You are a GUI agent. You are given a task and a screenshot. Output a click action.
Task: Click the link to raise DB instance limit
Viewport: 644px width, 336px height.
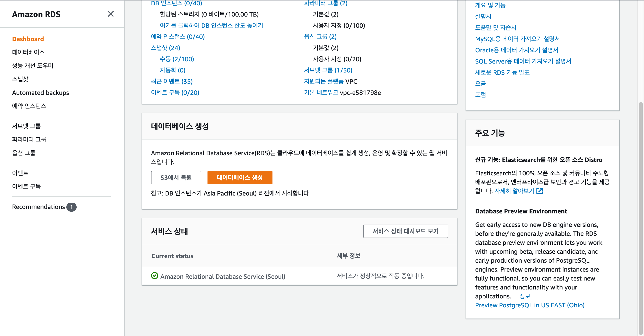coord(211,26)
